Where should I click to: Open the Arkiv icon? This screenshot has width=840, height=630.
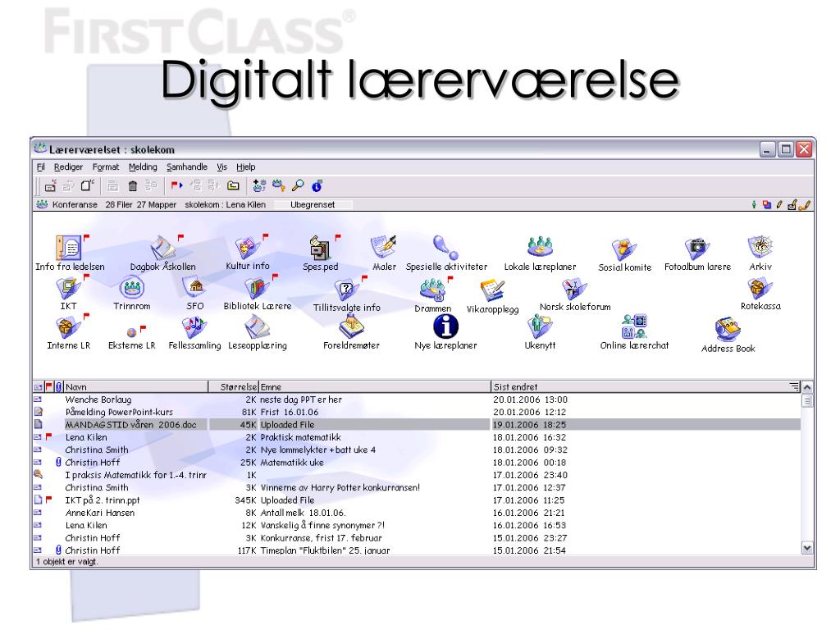[x=760, y=247]
